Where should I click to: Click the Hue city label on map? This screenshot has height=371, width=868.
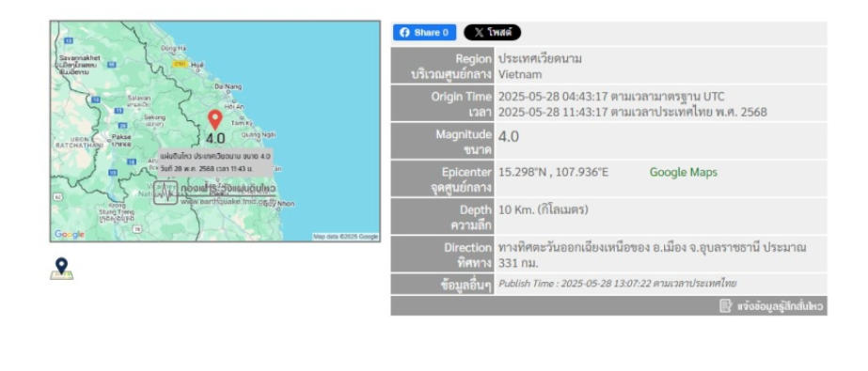(x=197, y=65)
